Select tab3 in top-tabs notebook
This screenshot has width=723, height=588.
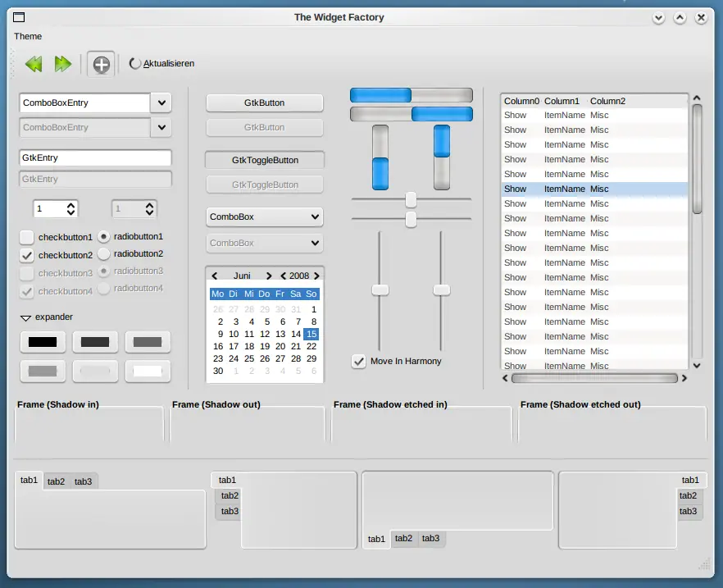(x=84, y=481)
